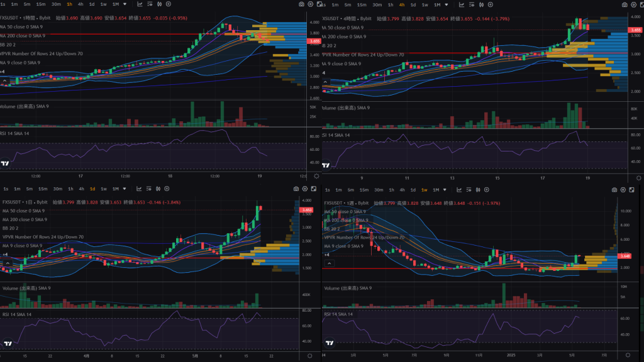Click plus circle icon on 1w chart
This screenshot has height=362, width=644.
point(487,190)
